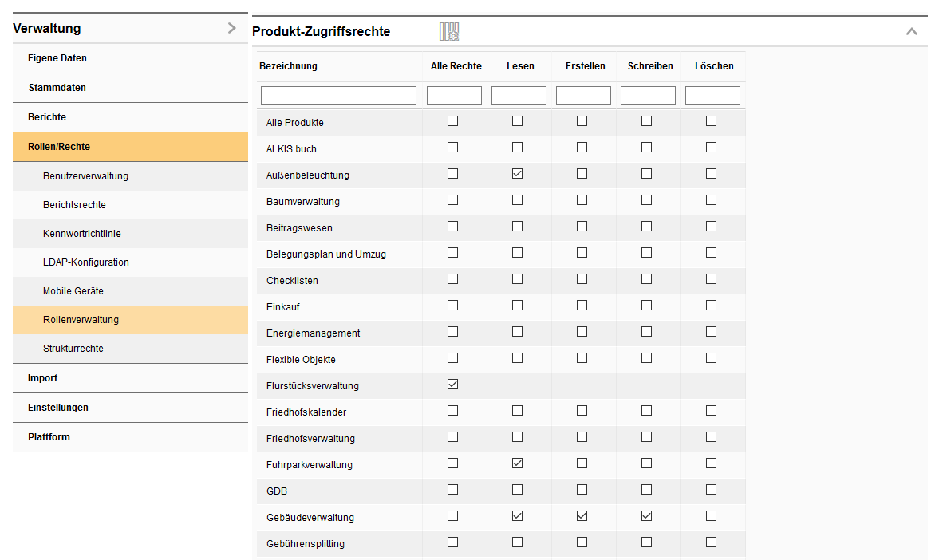The width and height of the screenshot is (931, 560).
Task: Enable Löschen for Baumverwaltung
Action: pos(710,199)
